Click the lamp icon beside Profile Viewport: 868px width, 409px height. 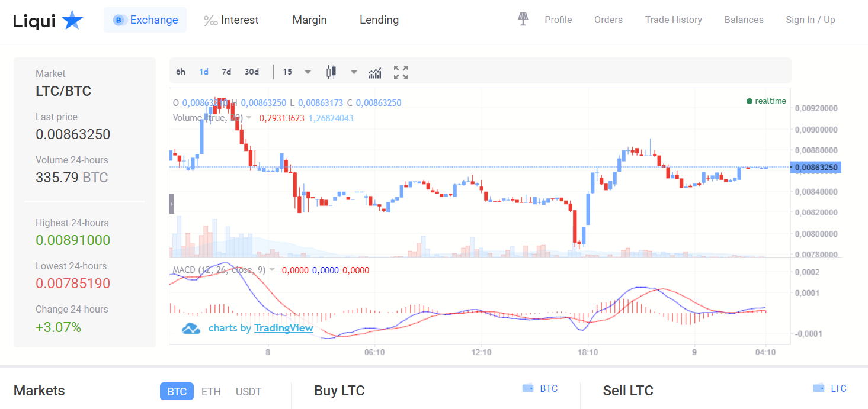(x=523, y=20)
